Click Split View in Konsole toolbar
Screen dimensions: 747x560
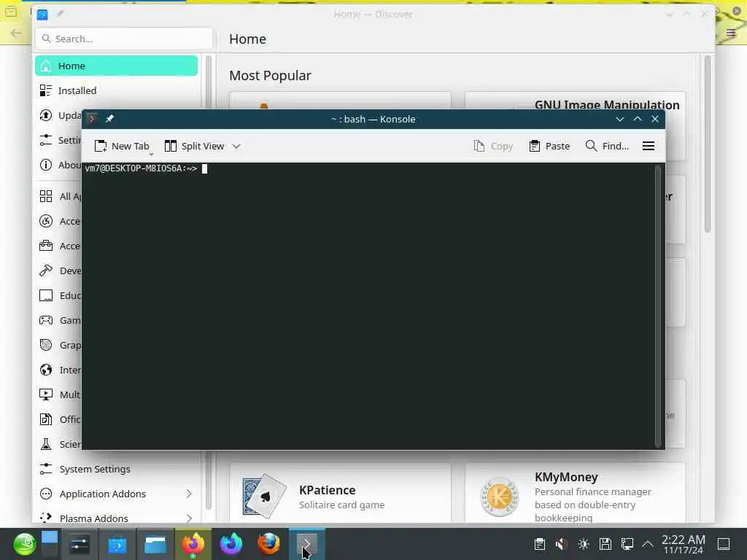point(194,146)
